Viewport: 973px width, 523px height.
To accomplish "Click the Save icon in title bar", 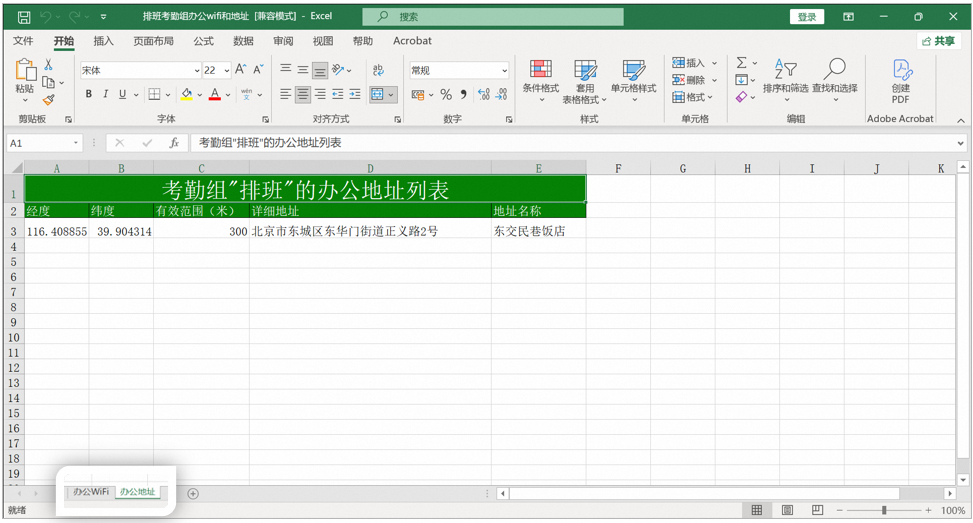I will coord(24,17).
